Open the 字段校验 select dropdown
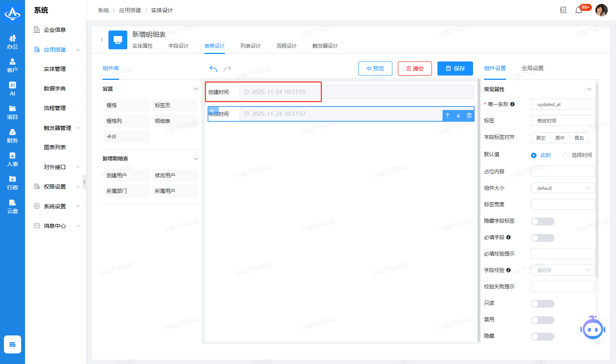Image resolution: width=616 pixels, height=364 pixels. coord(562,270)
